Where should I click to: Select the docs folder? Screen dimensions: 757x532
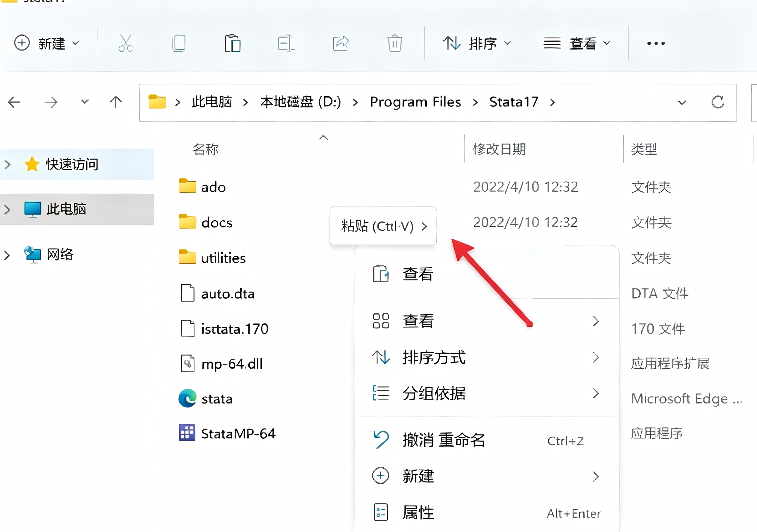[206, 223]
